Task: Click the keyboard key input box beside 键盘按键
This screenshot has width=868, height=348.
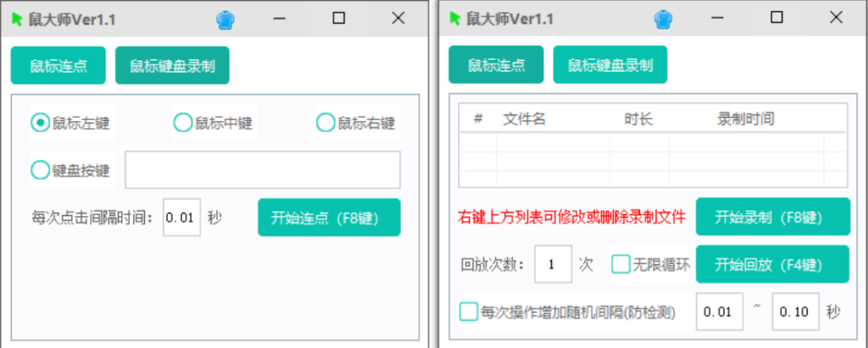Action: pos(263,170)
